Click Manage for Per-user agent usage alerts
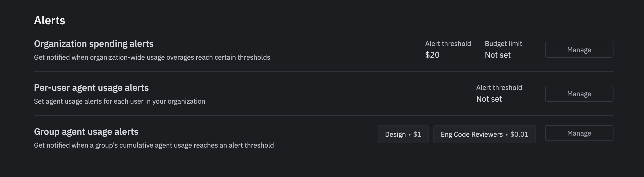This screenshot has height=177, width=644. pyautogui.click(x=579, y=94)
